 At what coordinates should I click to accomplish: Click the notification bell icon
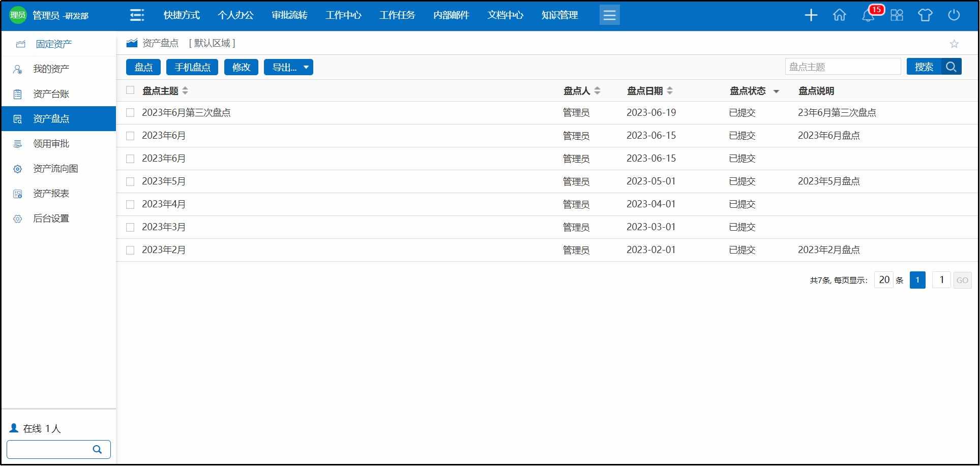pyautogui.click(x=868, y=16)
